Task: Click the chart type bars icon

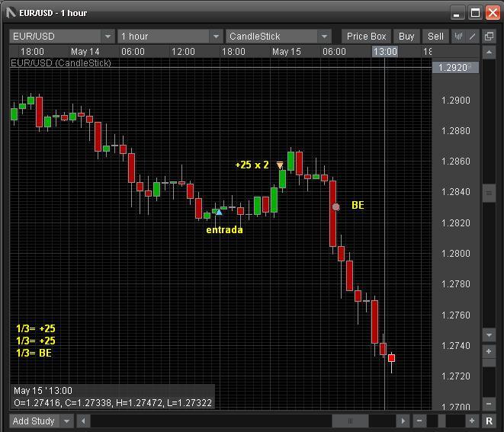Action: 459,36
